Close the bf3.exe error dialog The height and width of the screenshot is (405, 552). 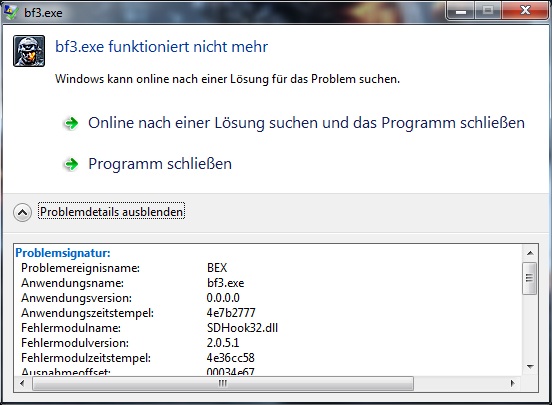pos(525,10)
